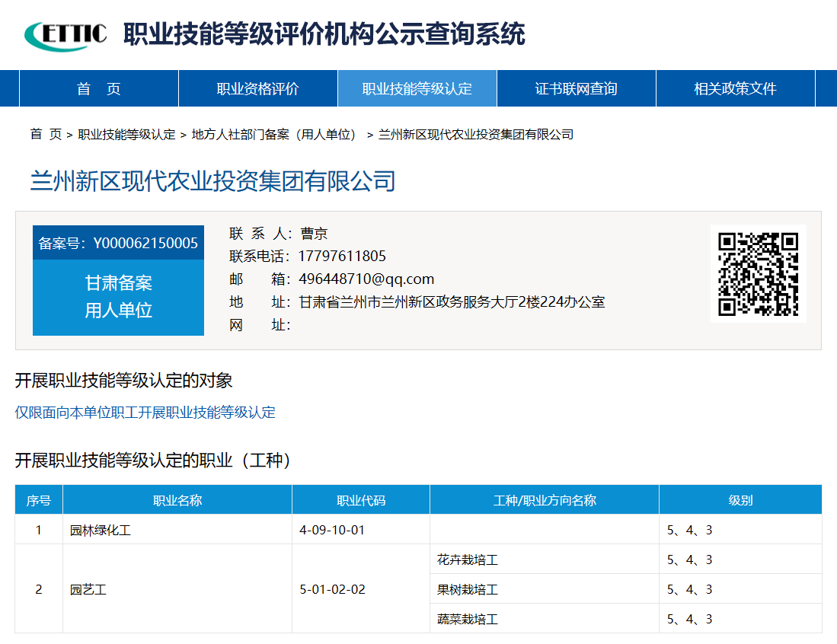View the 相关政策文件 section

[734, 88]
